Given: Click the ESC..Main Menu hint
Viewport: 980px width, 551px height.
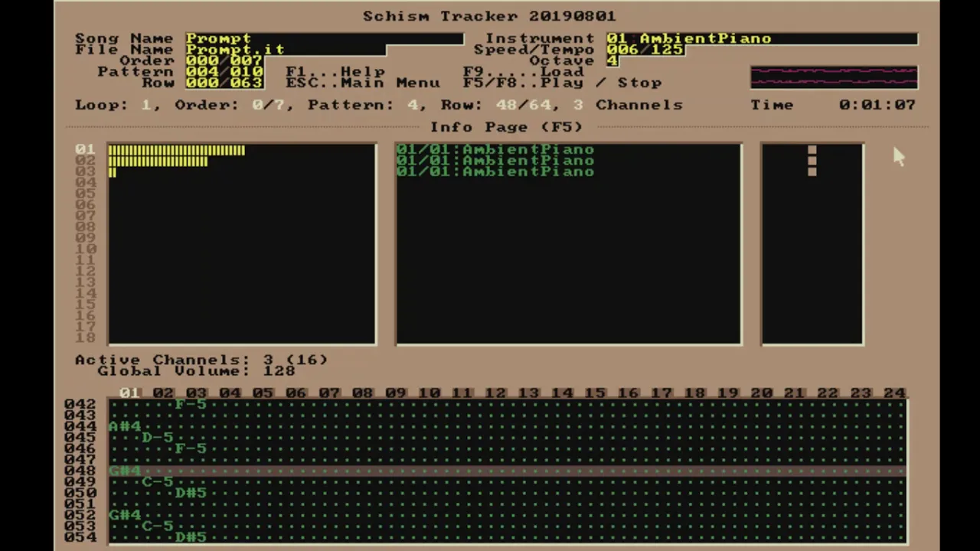Looking at the screenshot, I should [x=363, y=83].
